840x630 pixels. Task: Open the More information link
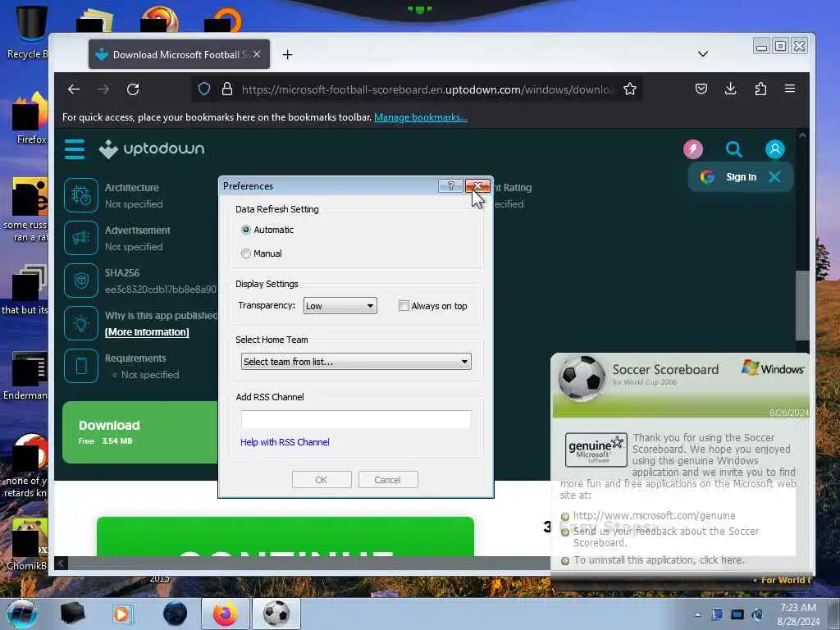(x=147, y=332)
